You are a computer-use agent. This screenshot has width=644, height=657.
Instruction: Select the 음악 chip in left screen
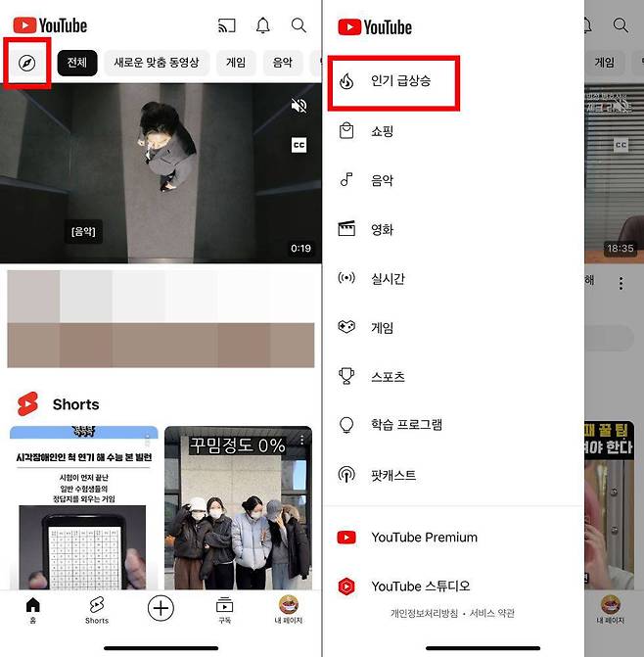[282, 63]
